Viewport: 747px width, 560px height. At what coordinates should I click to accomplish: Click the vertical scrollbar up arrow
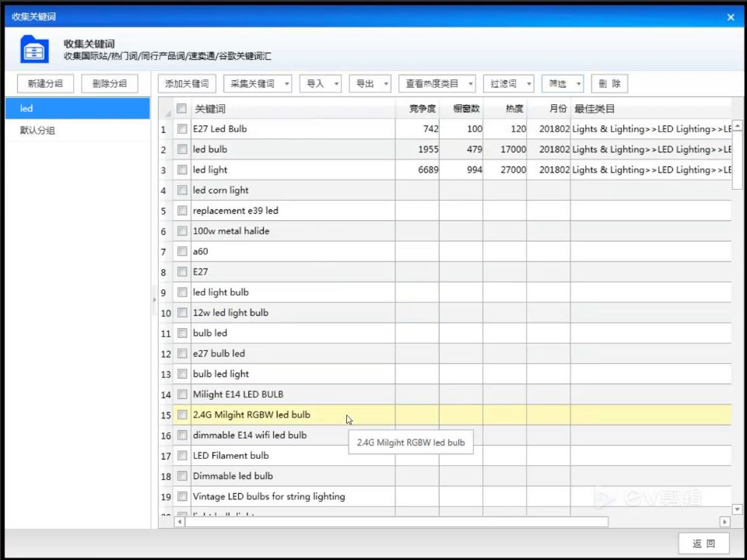(x=738, y=126)
